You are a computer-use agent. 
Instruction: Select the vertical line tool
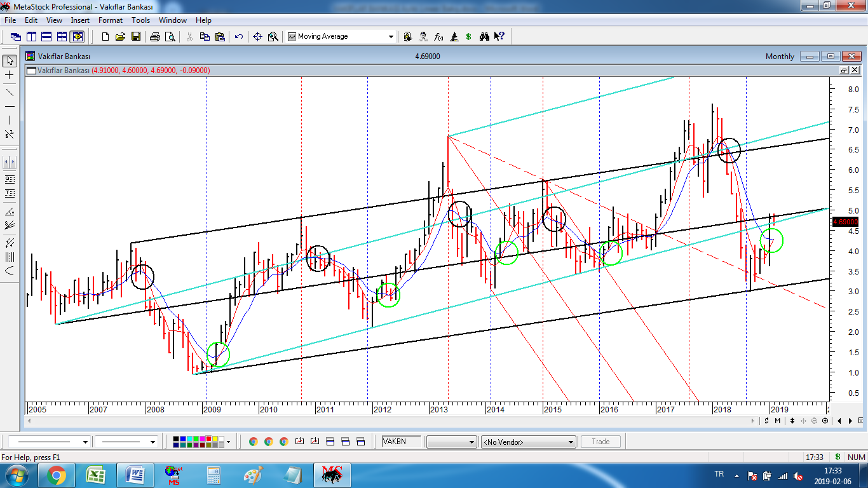pos(10,120)
